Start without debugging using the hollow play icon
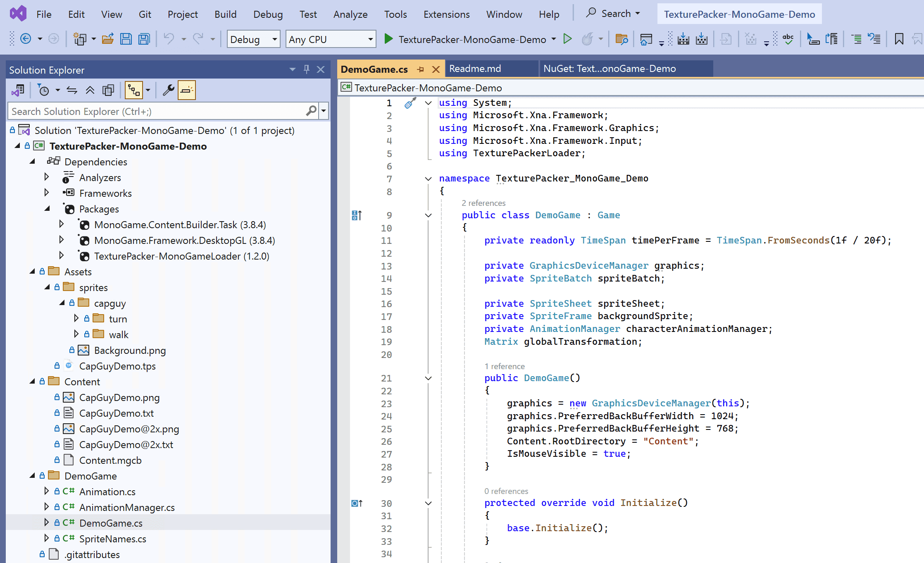The image size is (924, 563). (568, 39)
